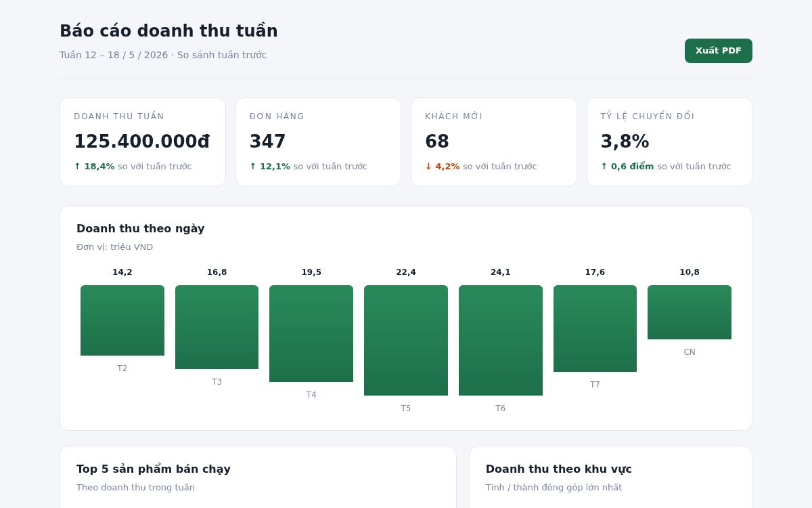Click the ĐƠN HÀNG label
Screen dimensions: 812x508
pos(277,117)
